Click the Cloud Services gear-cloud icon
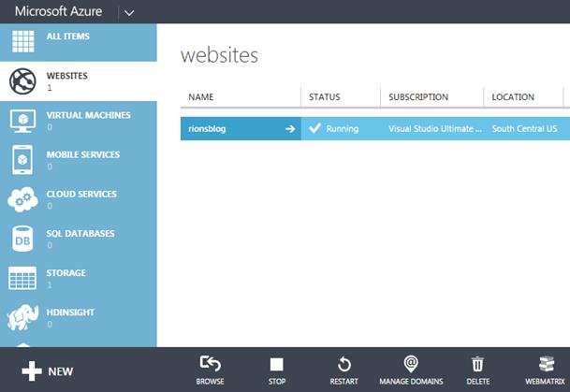 click(22, 199)
